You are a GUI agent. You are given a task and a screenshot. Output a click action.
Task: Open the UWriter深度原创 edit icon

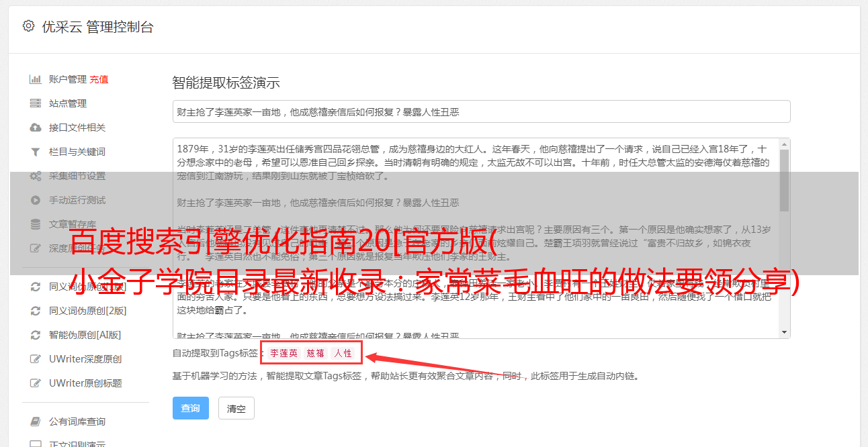[36, 359]
